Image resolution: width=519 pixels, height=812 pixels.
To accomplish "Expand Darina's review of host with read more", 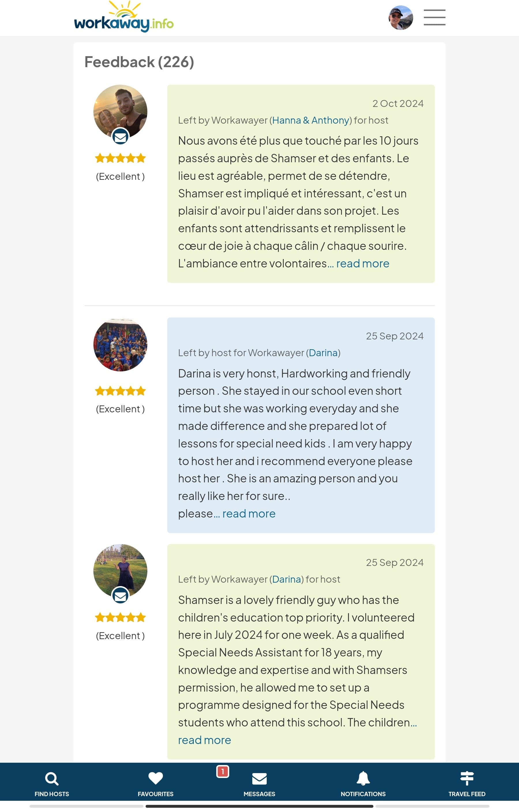I will [204, 740].
